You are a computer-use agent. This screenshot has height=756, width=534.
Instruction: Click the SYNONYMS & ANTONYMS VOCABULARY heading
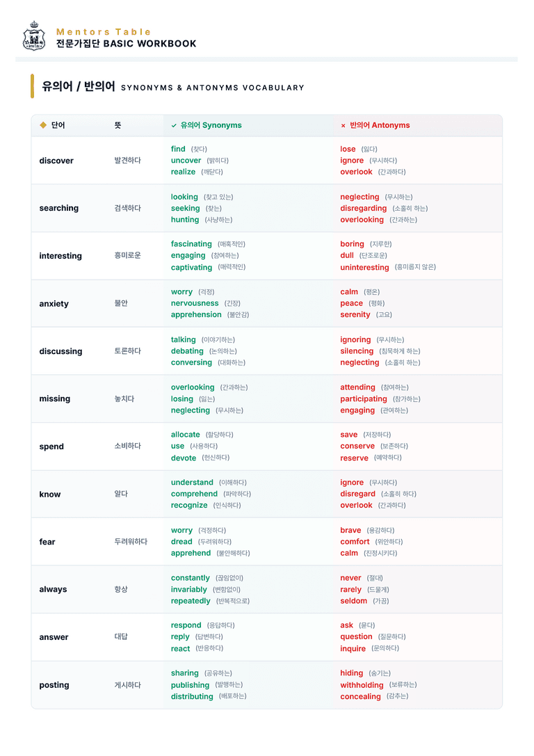point(213,88)
